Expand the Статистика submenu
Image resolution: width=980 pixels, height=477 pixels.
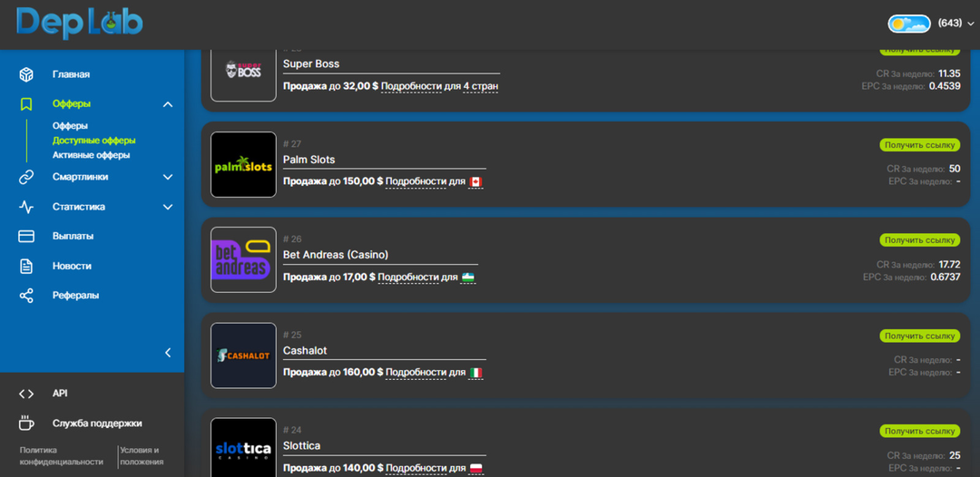(168, 207)
